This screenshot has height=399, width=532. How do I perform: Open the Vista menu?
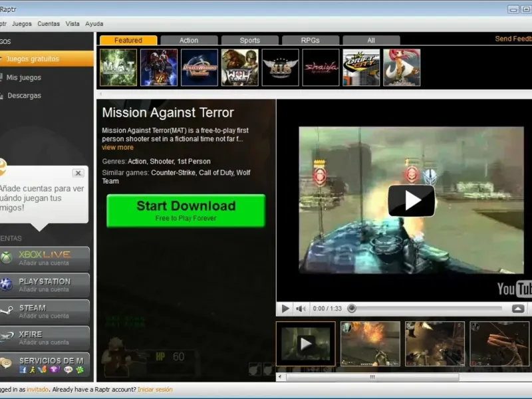tap(72, 24)
